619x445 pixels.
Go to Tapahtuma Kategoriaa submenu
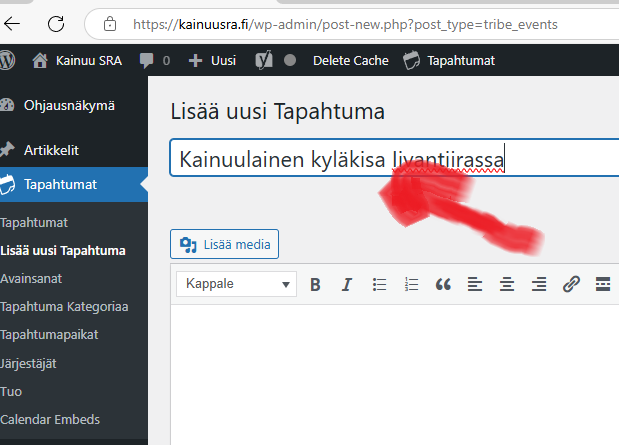tap(64, 307)
